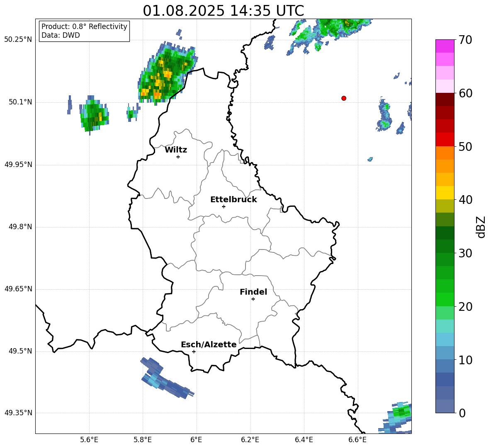
Task: Click colorbar tick label 50
Action: [465, 147]
